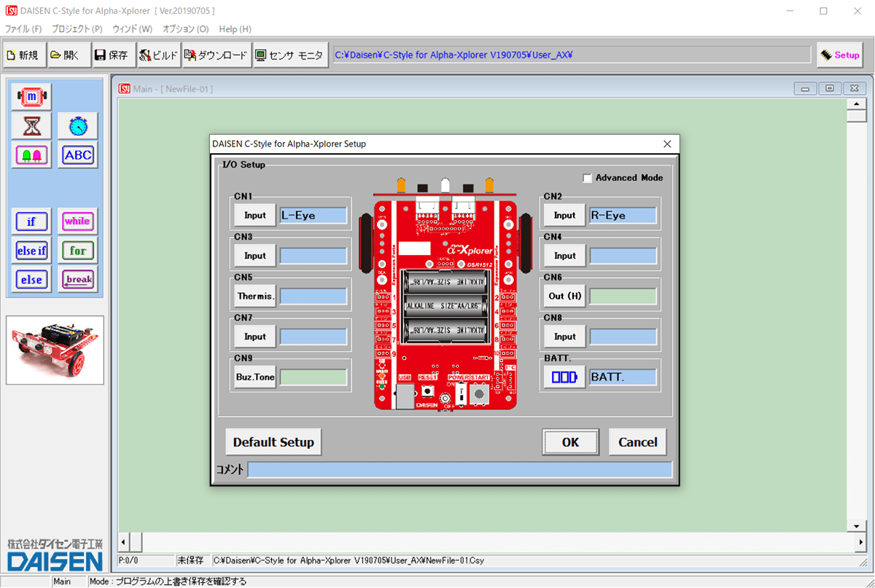Edit the CN1 L-Eye name field
The height and width of the screenshot is (588, 875).
point(314,216)
